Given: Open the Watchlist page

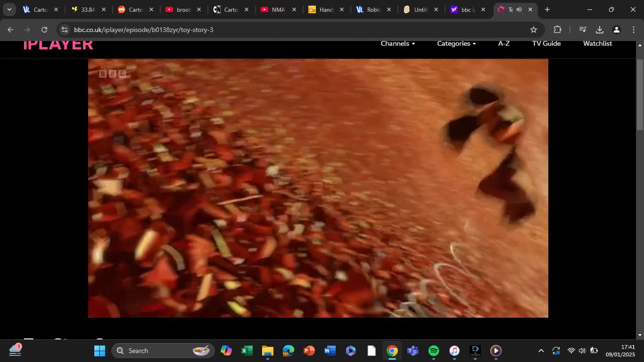Looking at the screenshot, I should (597, 43).
